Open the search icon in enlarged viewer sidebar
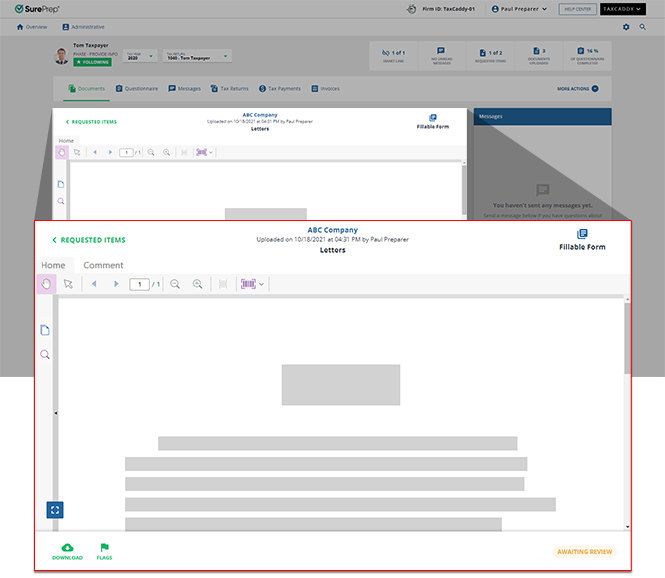Image resolution: width=665 pixels, height=578 pixels. 45,354
